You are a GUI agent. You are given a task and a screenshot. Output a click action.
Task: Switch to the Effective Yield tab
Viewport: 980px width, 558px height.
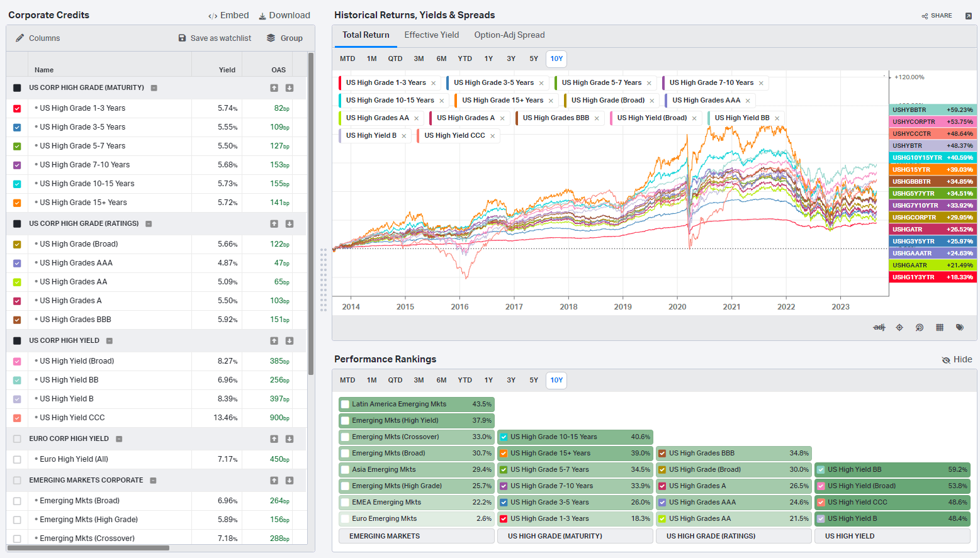[432, 35]
